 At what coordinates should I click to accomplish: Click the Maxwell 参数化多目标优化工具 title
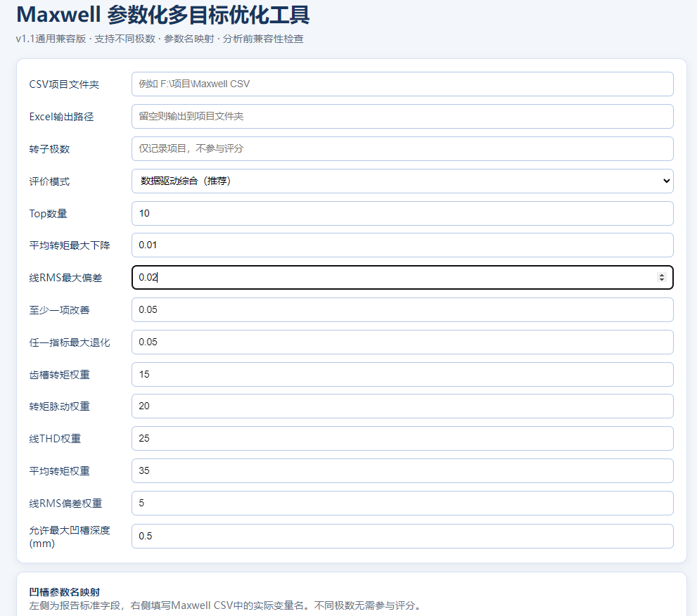[162, 15]
